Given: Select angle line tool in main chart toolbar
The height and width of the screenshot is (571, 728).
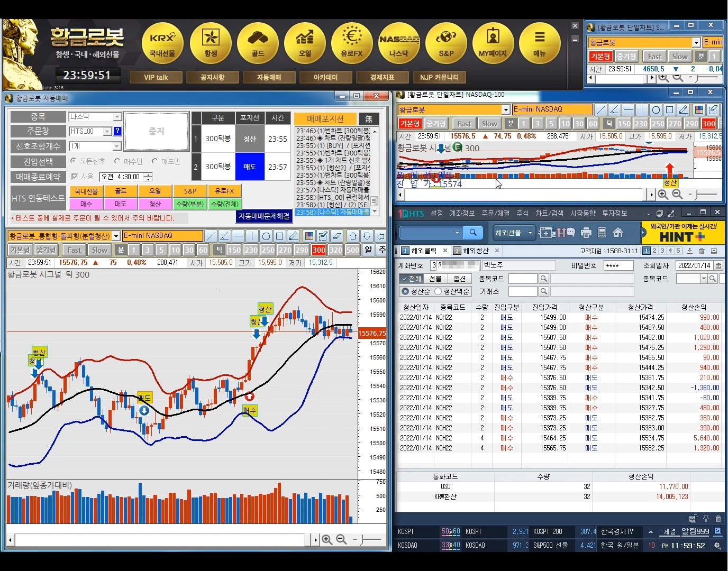Looking at the screenshot, I should (225, 236).
